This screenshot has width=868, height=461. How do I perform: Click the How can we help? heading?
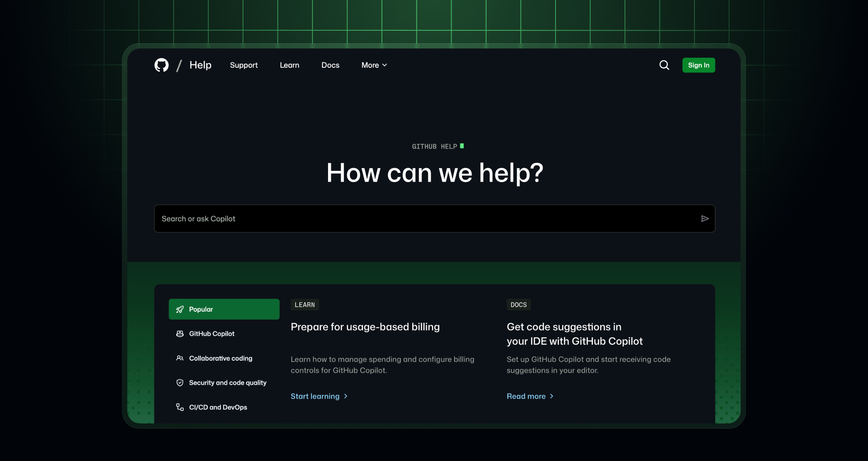tap(435, 173)
